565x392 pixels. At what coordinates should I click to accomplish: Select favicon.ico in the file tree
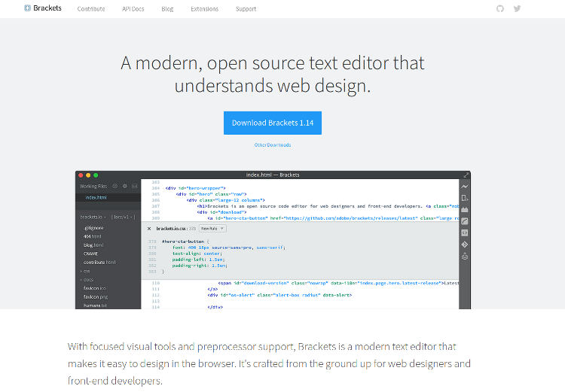(95, 288)
